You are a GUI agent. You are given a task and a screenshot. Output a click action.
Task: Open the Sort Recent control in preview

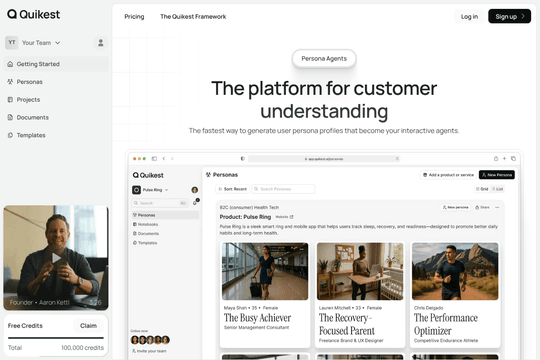pos(232,189)
